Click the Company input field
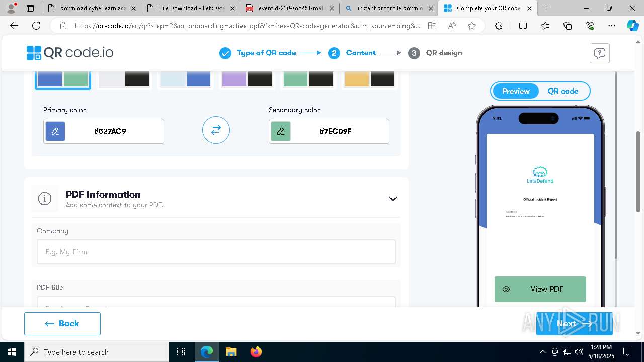This screenshot has width=644, height=362. 216,252
